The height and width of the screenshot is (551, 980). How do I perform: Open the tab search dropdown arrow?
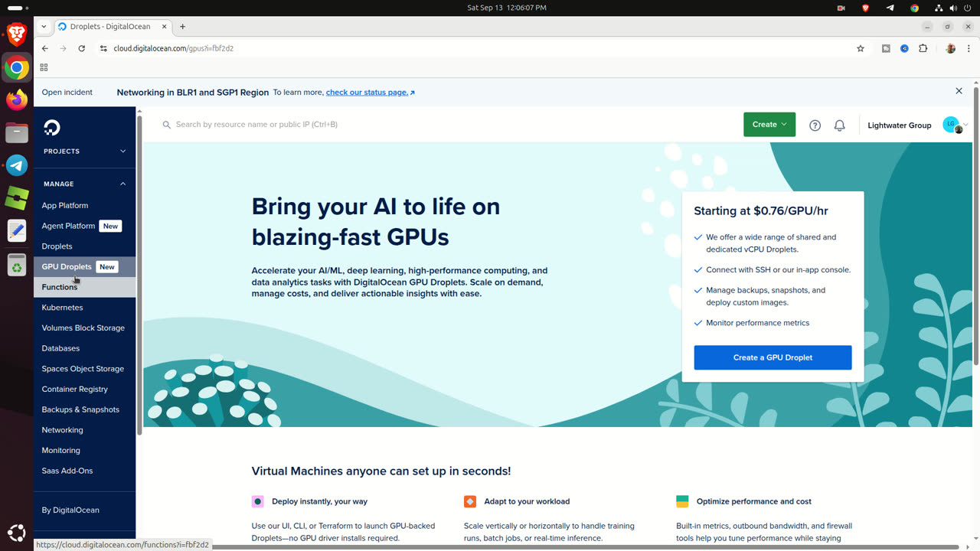click(x=44, y=27)
